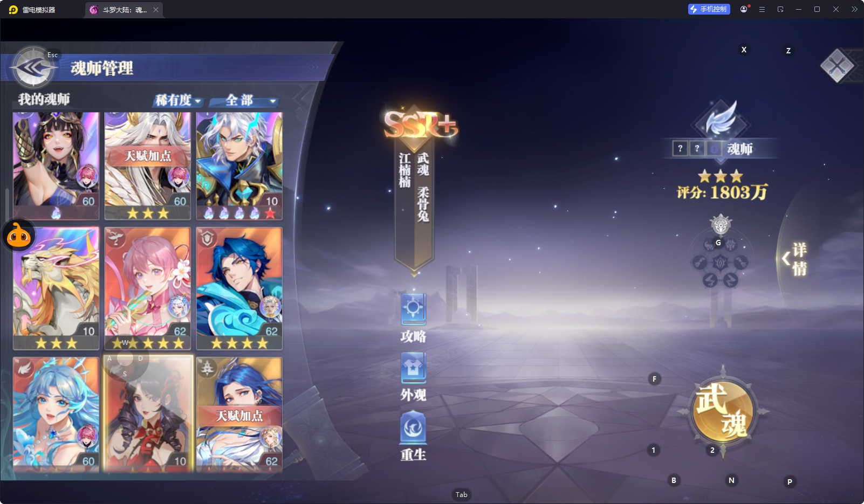Select the dark-haired woman card level 60
The height and width of the screenshot is (504, 864).
click(x=56, y=165)
